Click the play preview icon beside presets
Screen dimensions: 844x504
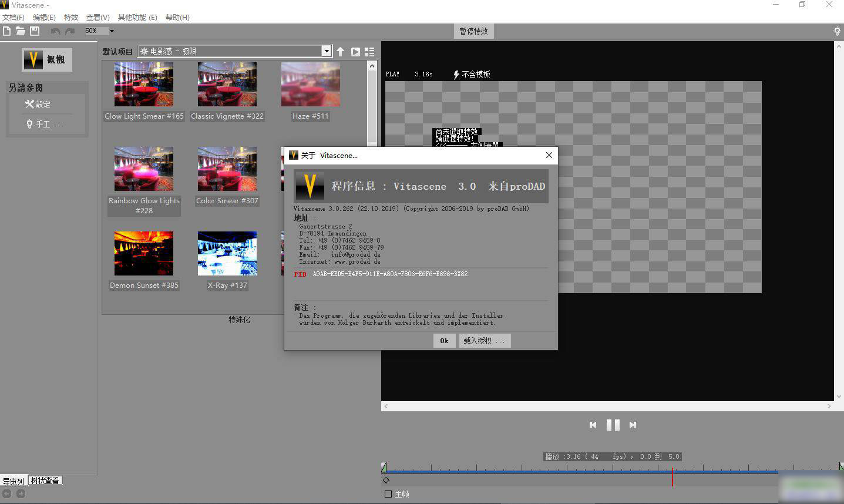coord(355,52)
